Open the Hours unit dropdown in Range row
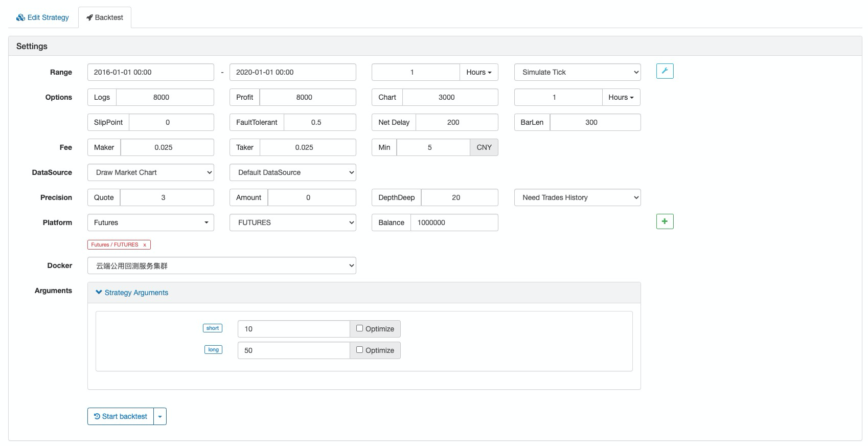Image resolution: width=868 pixels, height=446 pixels. coord(478,72)
